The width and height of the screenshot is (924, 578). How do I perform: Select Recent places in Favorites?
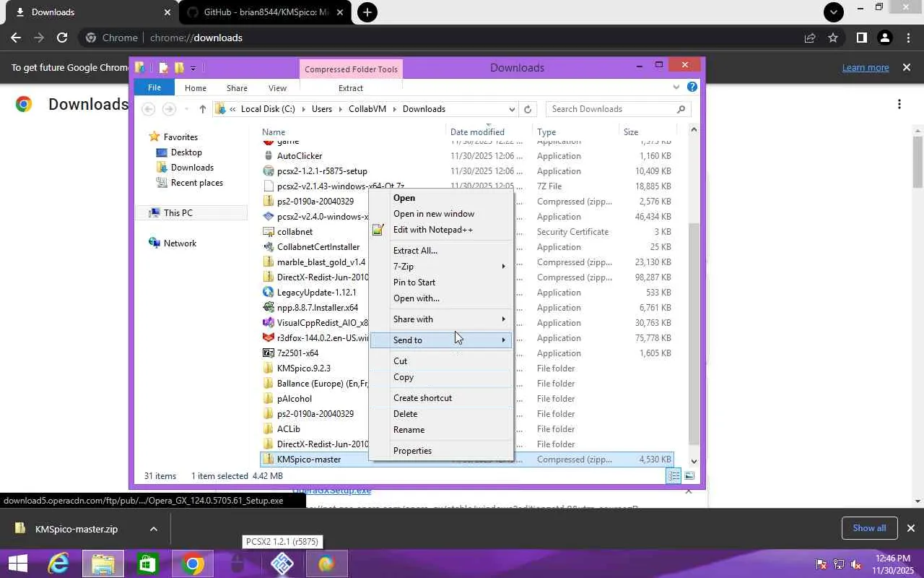click(x=196, y=183)
